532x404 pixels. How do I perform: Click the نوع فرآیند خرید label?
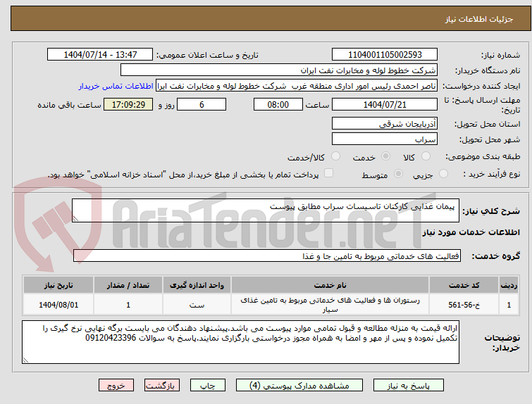[x=492, y=174]
